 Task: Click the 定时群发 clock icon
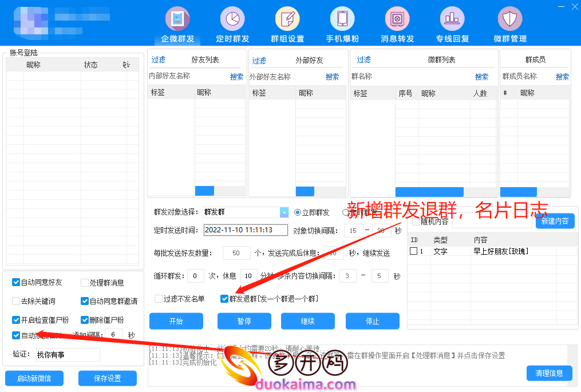click(x=232, y=19)
